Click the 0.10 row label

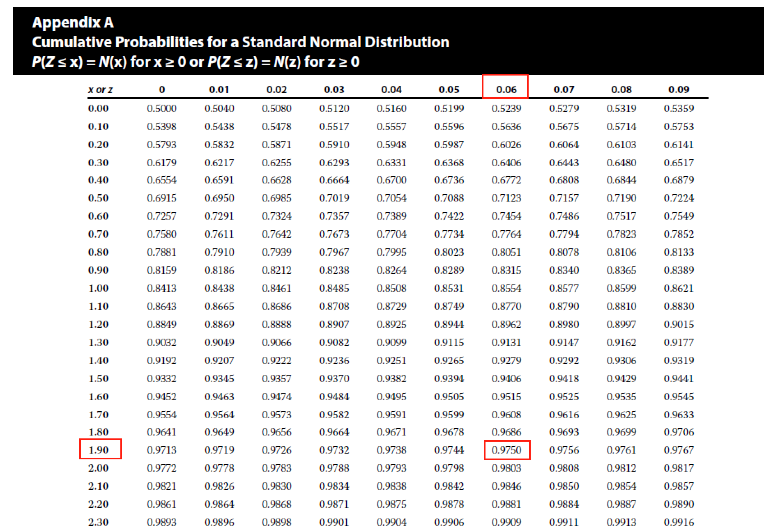99,126
